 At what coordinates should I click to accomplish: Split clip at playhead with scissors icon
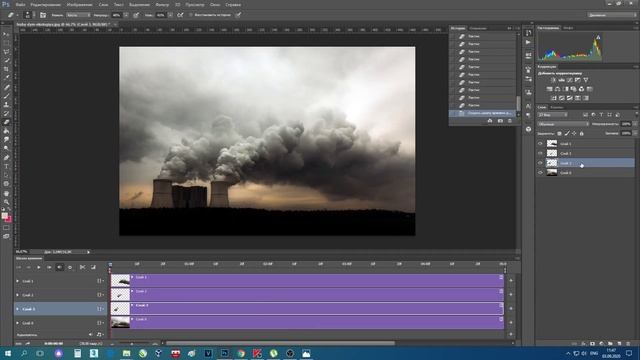(x=82, y=267)
